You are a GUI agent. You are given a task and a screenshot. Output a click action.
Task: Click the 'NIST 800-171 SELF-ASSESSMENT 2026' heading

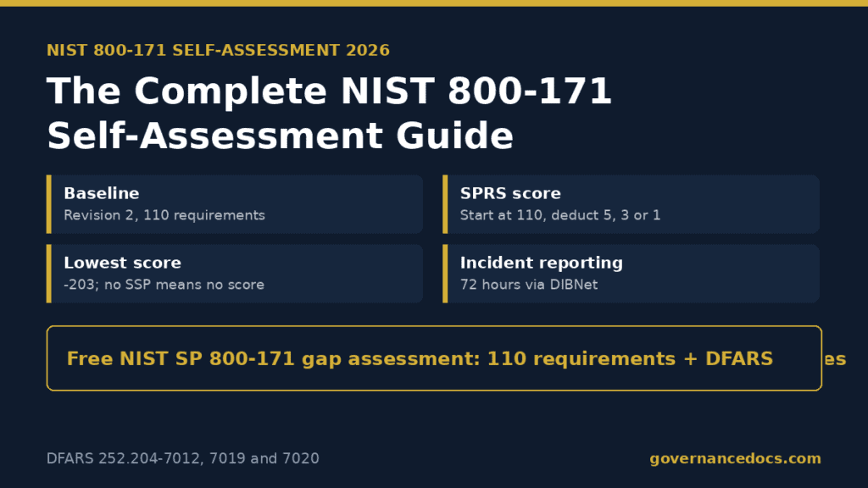tap(218, 50)
